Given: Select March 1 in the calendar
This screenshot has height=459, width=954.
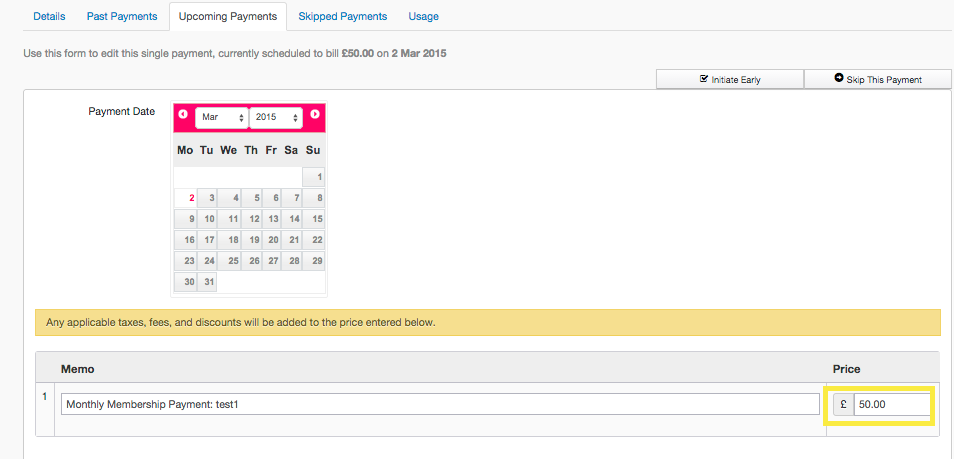Looking at the screenshot, I should click(314, 177).
